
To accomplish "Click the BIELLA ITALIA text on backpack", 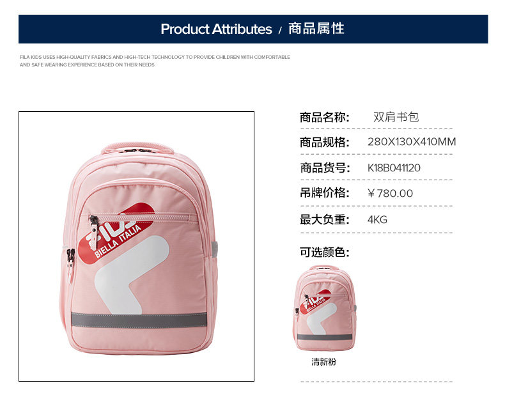I will (118, 241).
